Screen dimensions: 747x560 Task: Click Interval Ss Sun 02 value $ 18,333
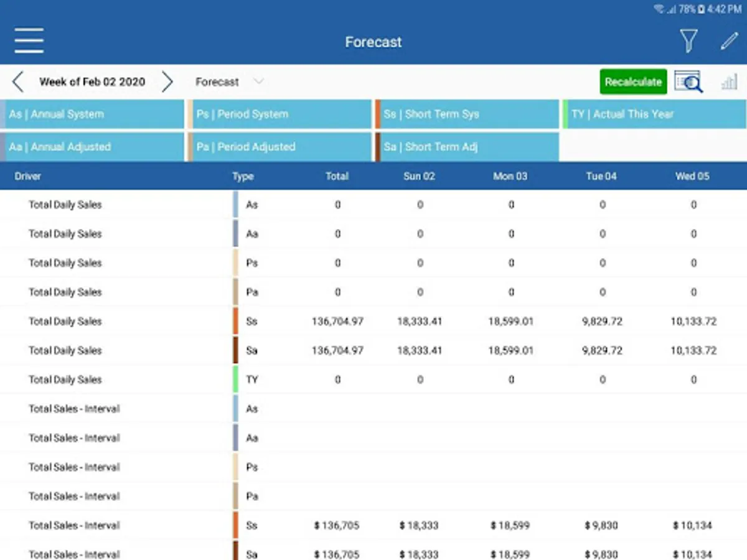(420, 526)
